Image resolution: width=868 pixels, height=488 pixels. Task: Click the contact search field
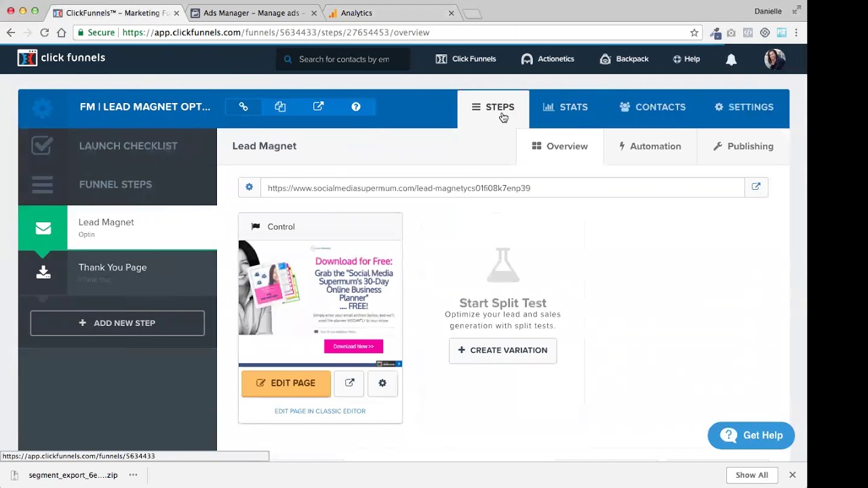click(x=343, y=59)
